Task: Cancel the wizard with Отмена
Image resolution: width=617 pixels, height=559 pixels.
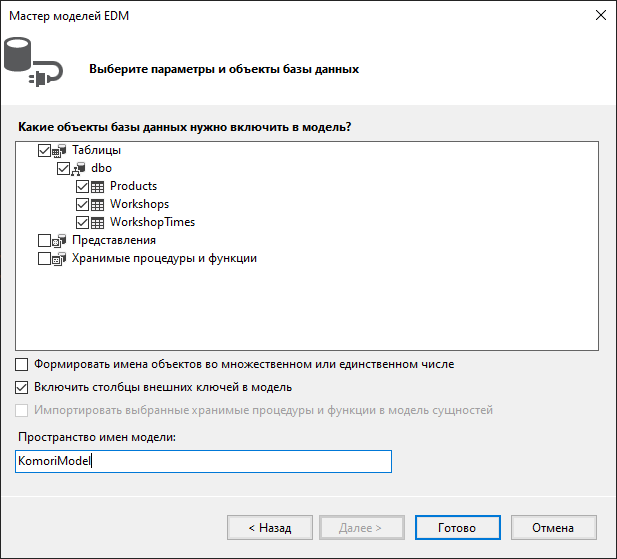Action: [553, 527]
